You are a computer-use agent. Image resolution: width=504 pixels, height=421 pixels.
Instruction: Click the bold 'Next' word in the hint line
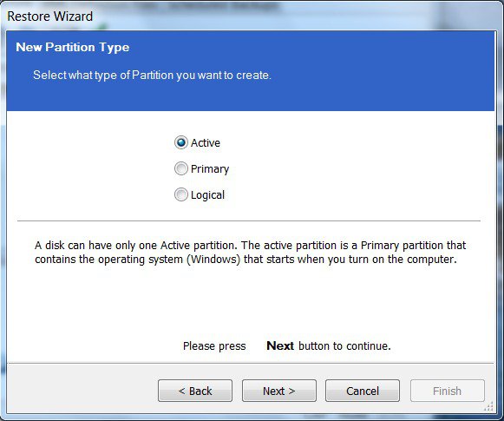point(280,345)
